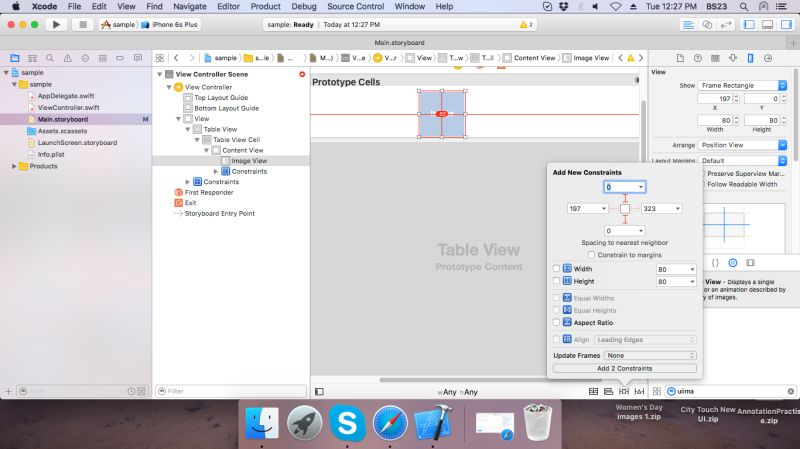
Task: Toggle the trailing spacing strut
Action: click(636, 209)
